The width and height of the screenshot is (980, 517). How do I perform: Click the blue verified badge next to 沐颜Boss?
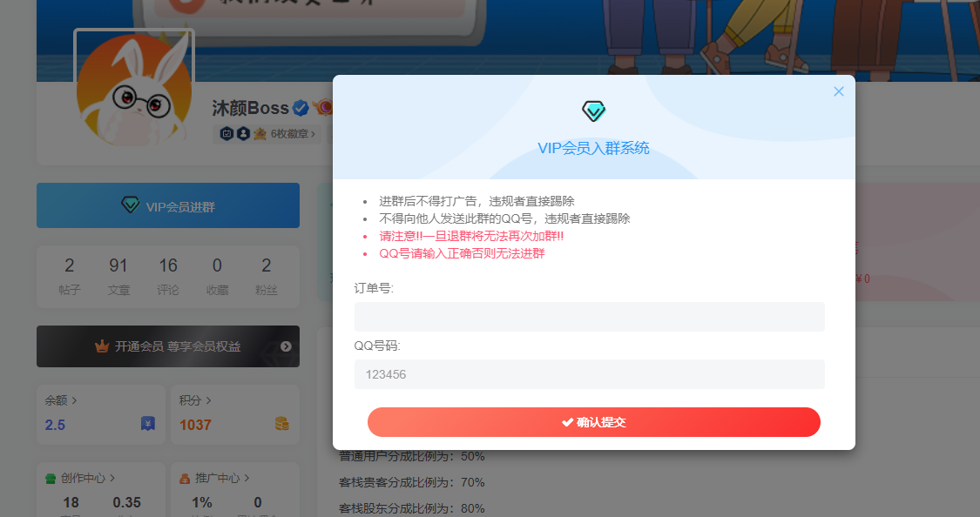click(301, 108)
